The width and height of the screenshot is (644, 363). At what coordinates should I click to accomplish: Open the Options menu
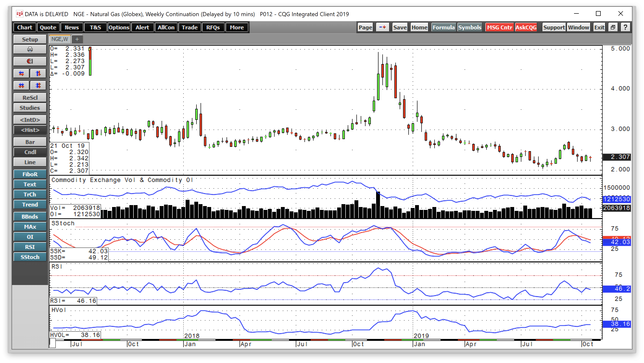119,27
